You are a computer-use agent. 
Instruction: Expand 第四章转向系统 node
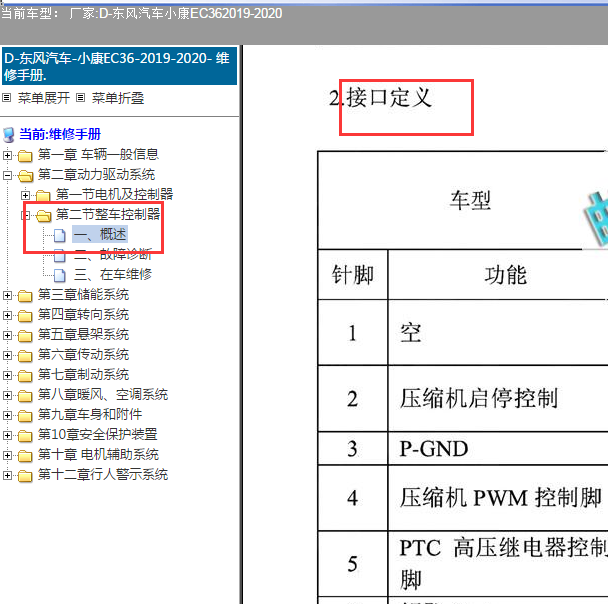[x=7, y=316]
